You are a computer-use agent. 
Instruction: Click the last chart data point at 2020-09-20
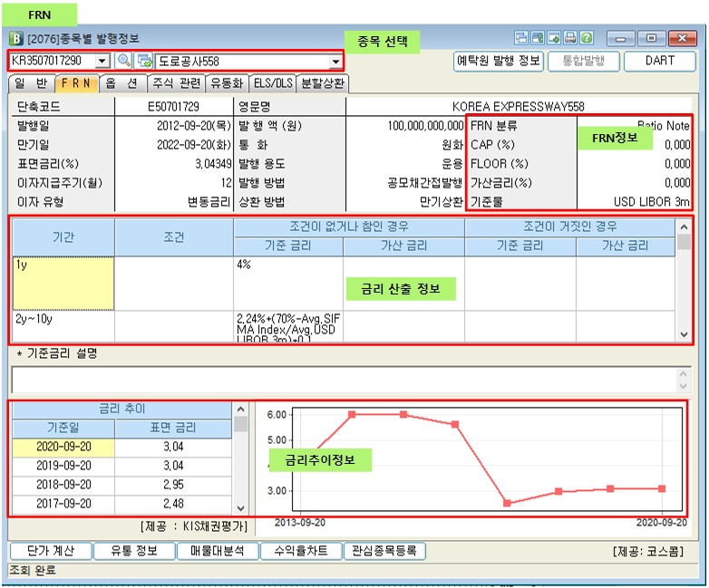pos(662,488)
